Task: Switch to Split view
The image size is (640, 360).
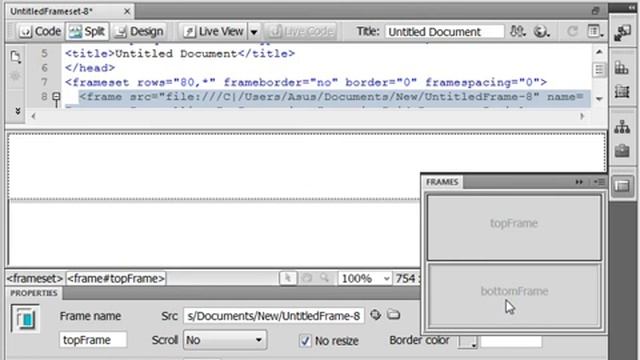Action: (x=87, y=31)
